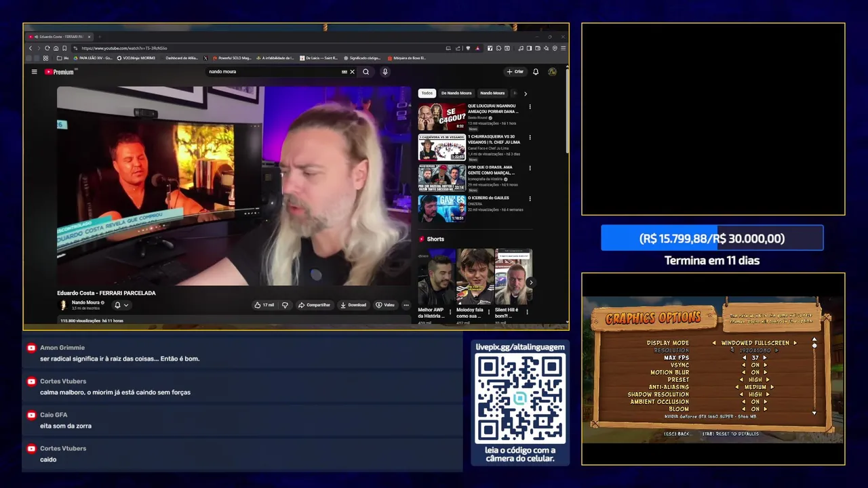Dislike the video with the thumbs-down icon
Image resolution: width=868 pixels, height=488 pixels.
click(x=285, y=305)
